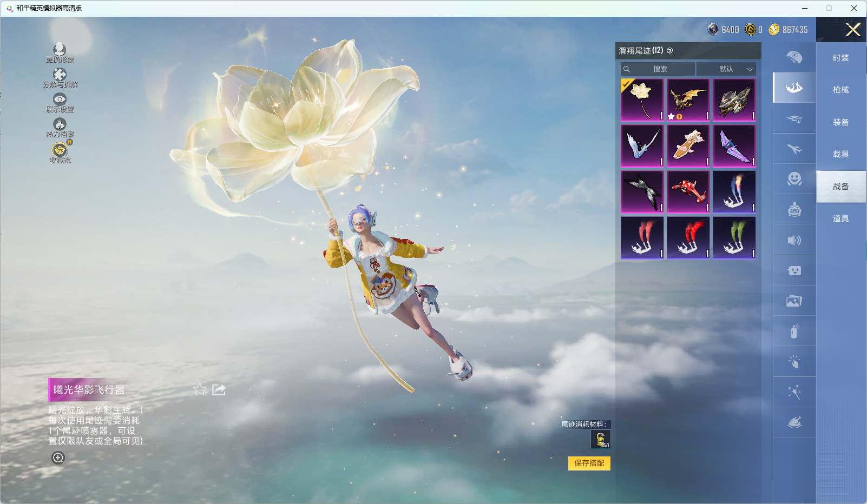The image size is (867, 504).
Task: Switch to the 时装 tab
Action: coord(840,58)
